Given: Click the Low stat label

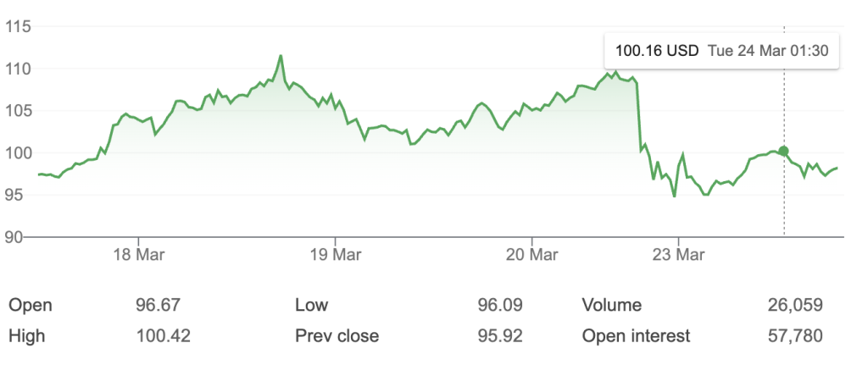Looking at the screenshot, I should (x=311, y=306).
